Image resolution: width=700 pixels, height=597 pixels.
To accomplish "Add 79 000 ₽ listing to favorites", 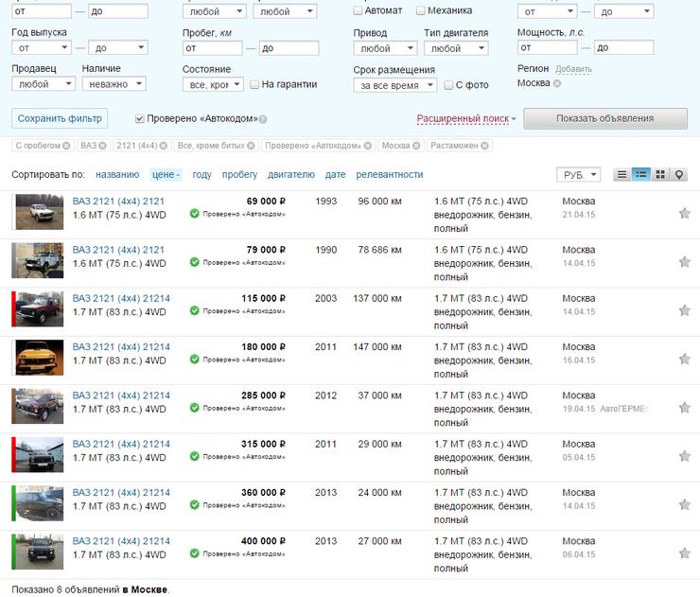I will [684, 262].
